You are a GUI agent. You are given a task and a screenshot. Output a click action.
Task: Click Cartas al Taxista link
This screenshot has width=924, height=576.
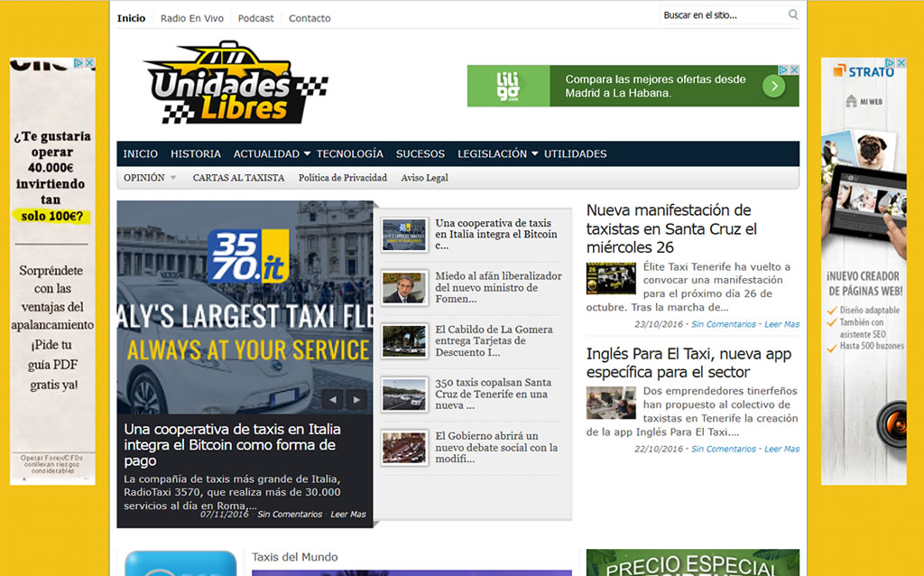[x=238, y=178]
